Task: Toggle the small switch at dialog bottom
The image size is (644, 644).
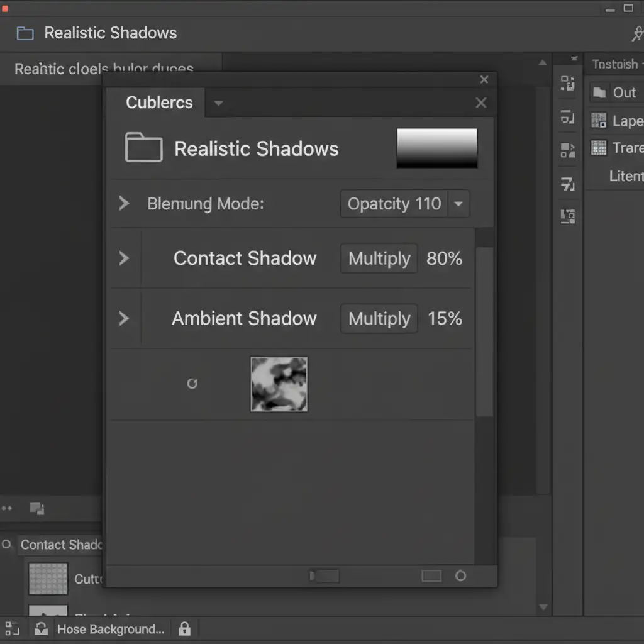Action: click(325, 575)
